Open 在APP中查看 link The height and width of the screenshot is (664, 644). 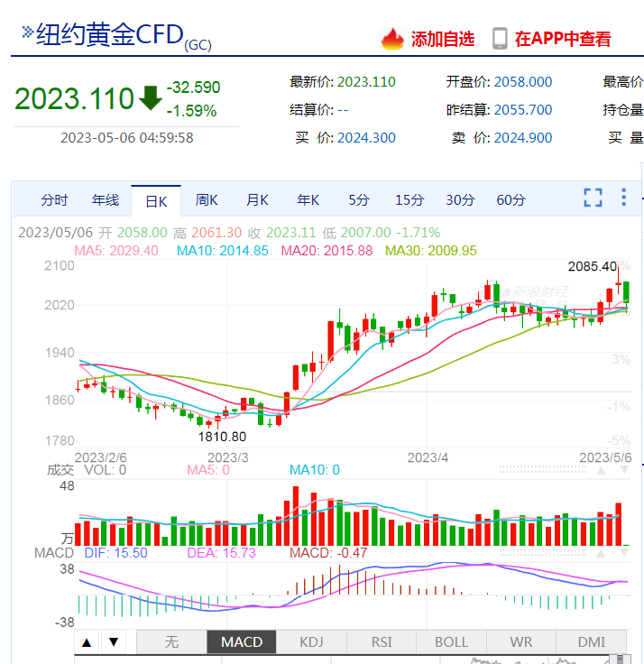[x=563, y=39]
